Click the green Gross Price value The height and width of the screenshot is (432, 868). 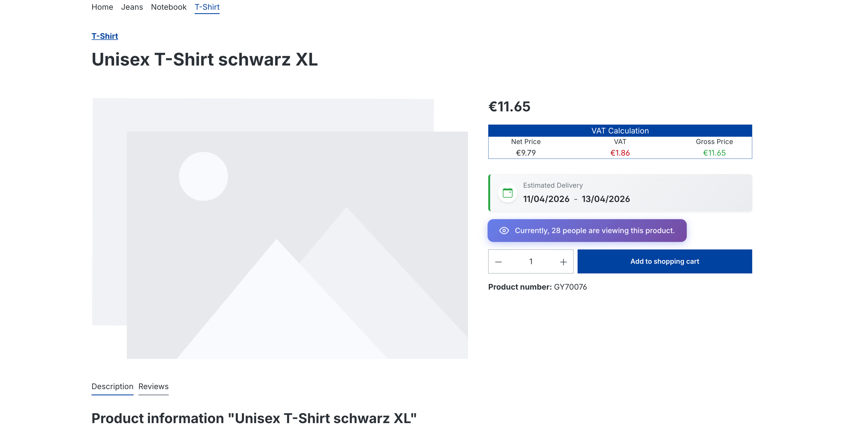714,153
